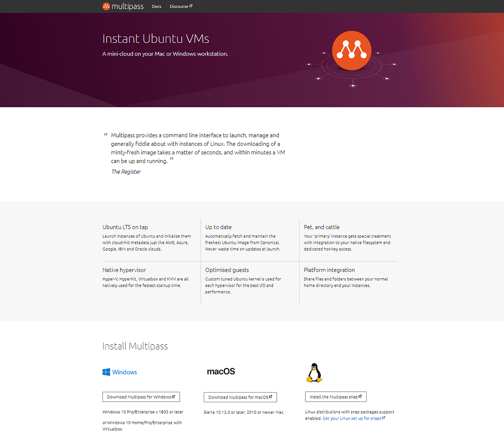The width and height of the screenshot is (504, 438).
Task: Click the external-link icon next to Discourse
Action: click(192, 5)
